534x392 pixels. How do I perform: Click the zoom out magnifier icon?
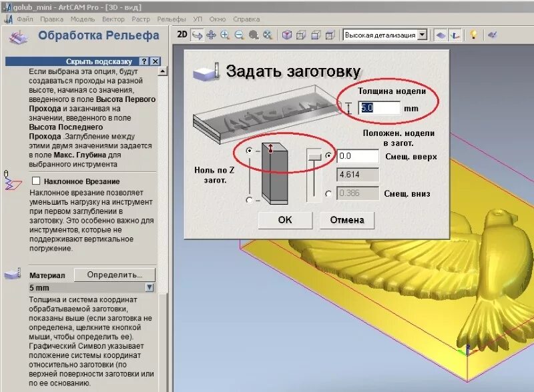click(239, 35)
